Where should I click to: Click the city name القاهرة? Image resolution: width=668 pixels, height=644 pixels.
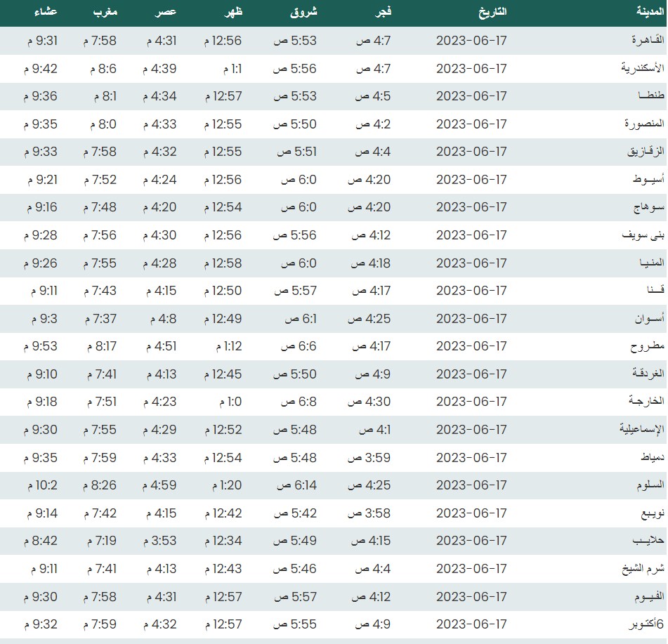point(643,41)
